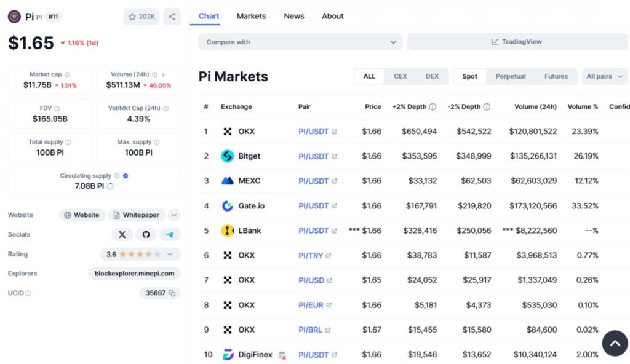Click the -2% Depth info icon

click(x=487, y=107)
